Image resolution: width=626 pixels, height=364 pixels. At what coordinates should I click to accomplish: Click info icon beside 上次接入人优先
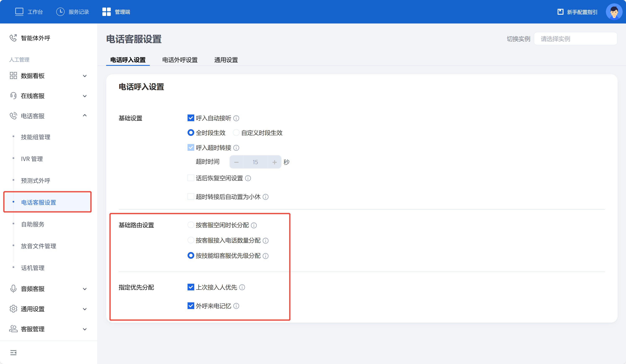pyautogui.click(x=242, y=287)
